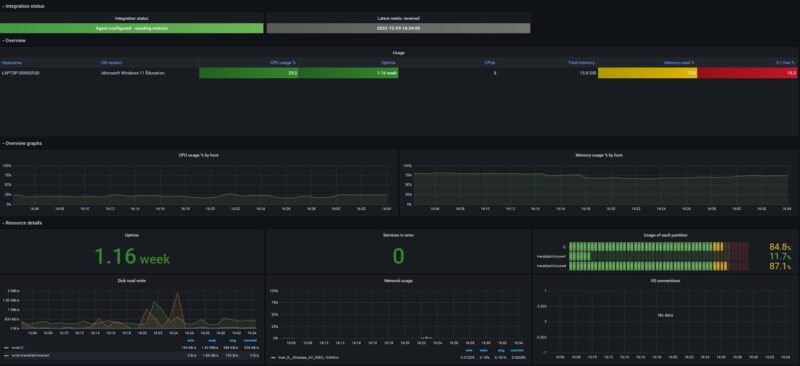The width and height of the screenshot is (800, 366).
Task: Open the Usage of each partition panel title
Action: 666,235
